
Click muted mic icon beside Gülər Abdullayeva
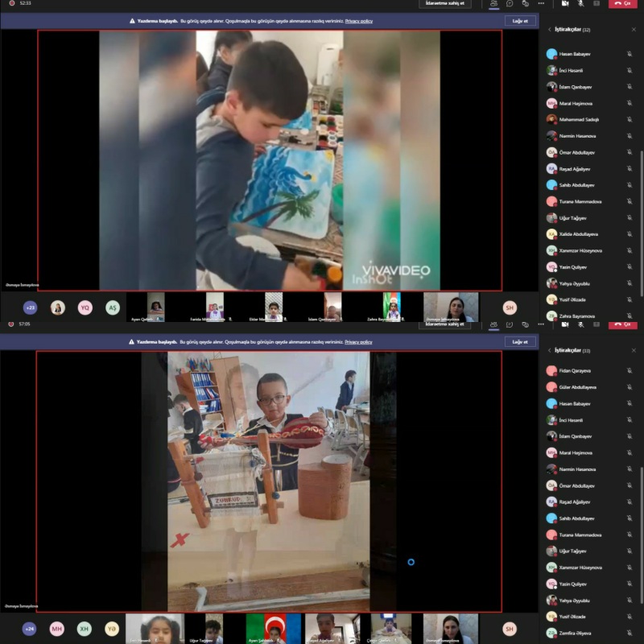(x=630, y=387)
